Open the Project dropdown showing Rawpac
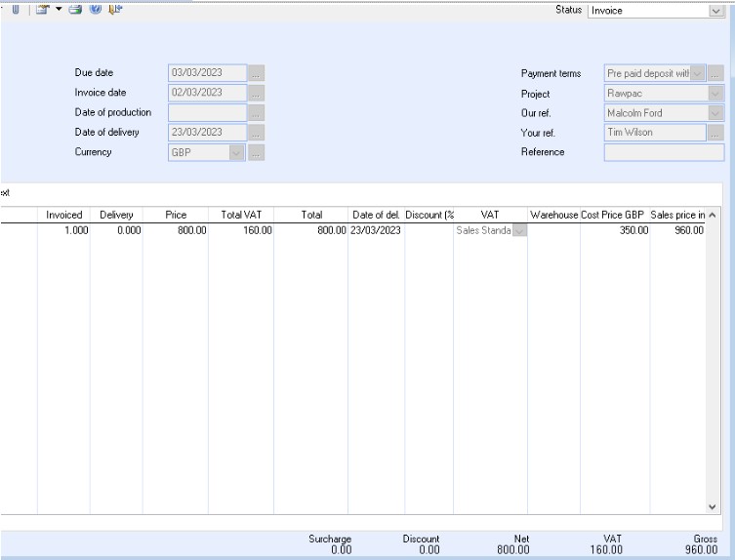 click(715, 94)
